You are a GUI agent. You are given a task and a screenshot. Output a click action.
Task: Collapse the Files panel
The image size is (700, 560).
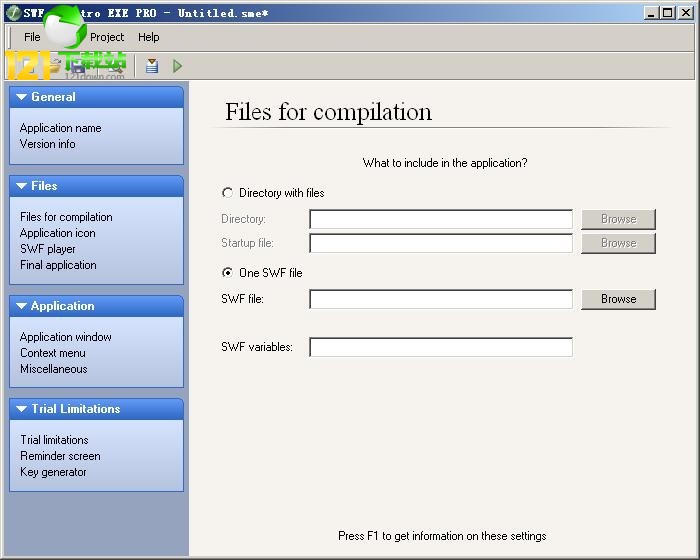point(21,186)
